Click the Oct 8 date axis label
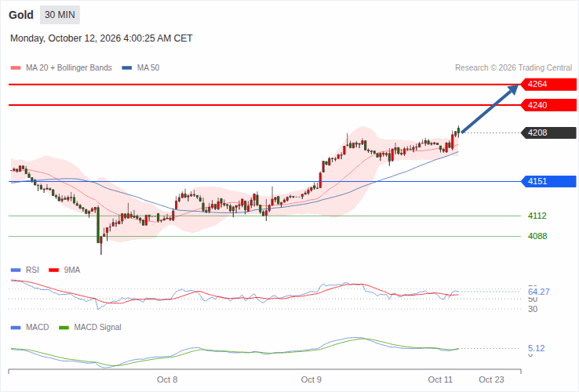This screenshot has height=392, width=579. coord(167,379)
